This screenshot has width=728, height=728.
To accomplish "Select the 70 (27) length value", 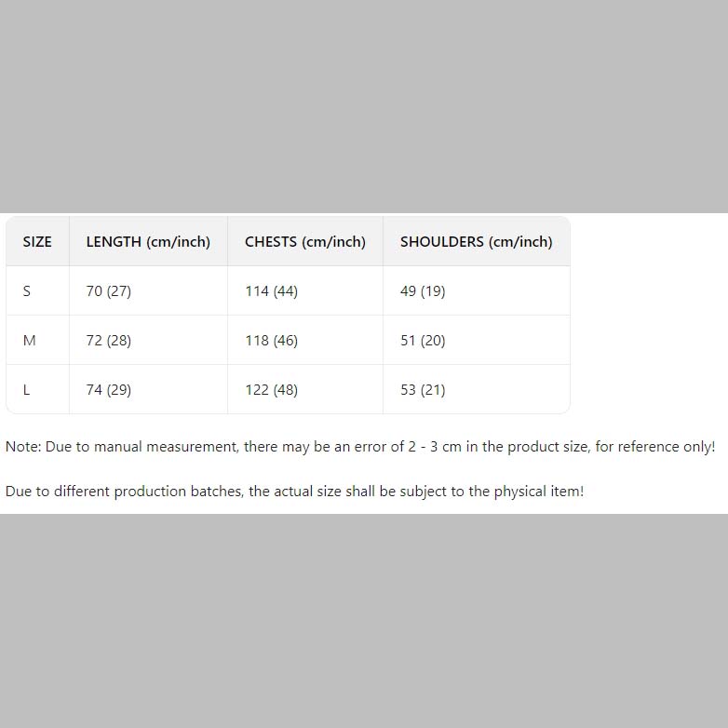I will point(109,291).
